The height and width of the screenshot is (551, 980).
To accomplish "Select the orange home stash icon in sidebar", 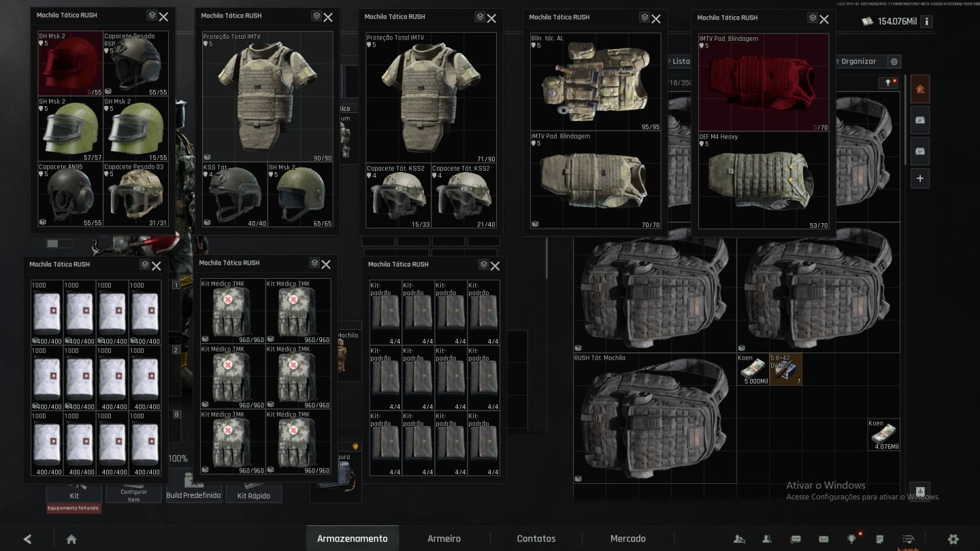I will click(920, 89).
